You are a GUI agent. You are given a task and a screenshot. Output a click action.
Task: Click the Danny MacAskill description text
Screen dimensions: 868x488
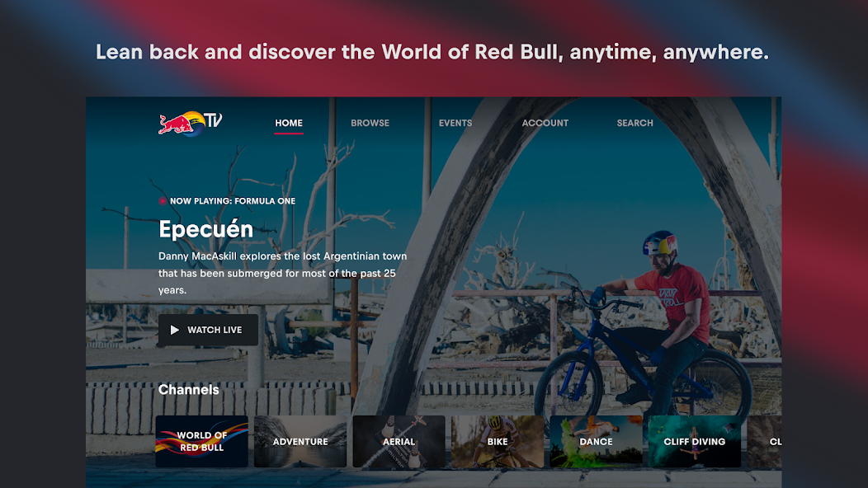[283, 273]
